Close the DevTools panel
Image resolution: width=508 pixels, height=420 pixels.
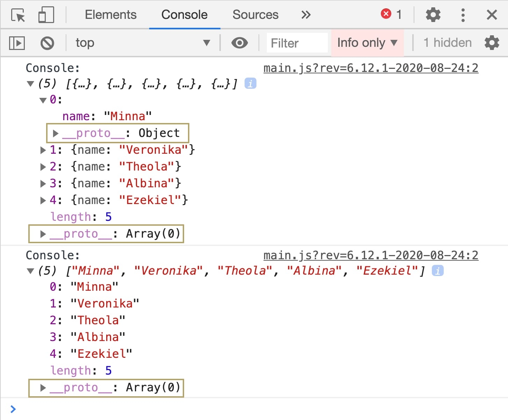click(492, 15)
